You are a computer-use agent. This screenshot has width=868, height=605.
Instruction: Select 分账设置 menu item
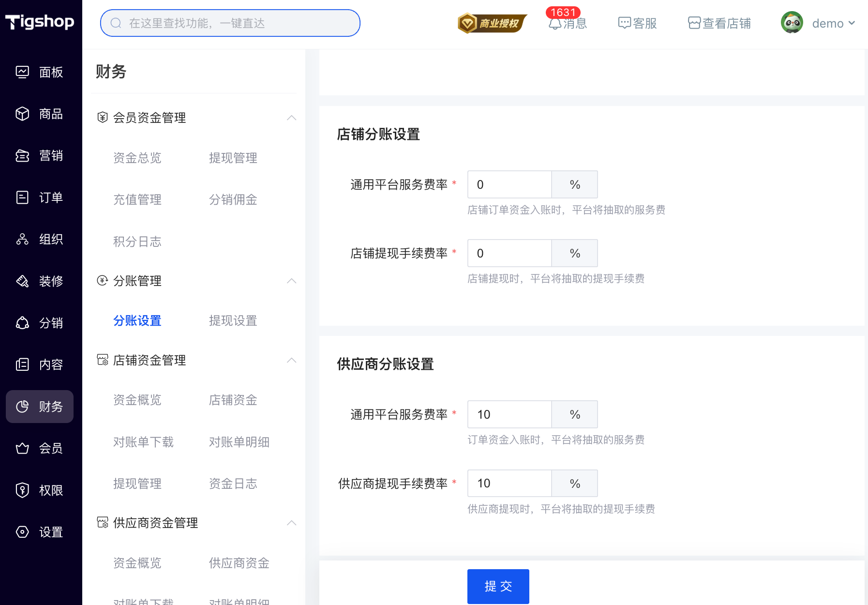(x=137, y=320)
